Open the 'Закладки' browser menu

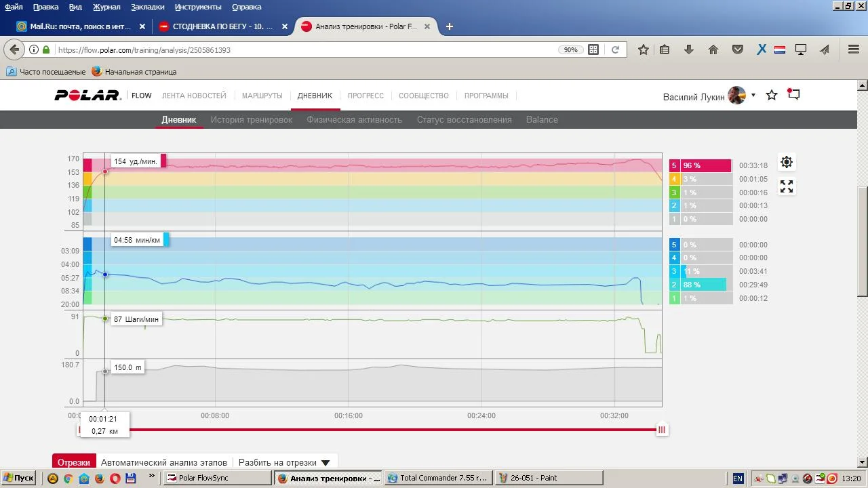pyautogui.click(x=147, y=7)
